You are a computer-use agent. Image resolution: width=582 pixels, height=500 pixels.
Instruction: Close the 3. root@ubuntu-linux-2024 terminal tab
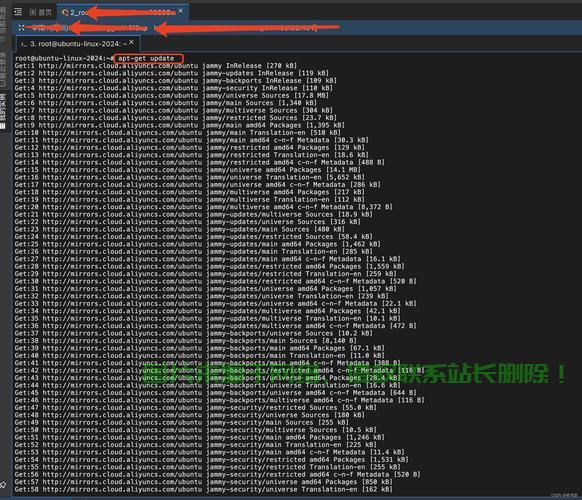coord(131,42)
